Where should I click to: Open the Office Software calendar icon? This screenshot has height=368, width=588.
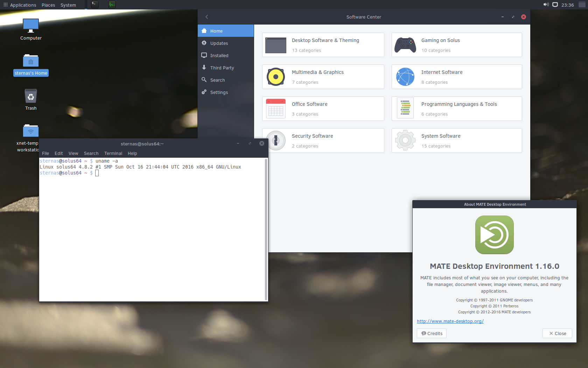point(276,109)
